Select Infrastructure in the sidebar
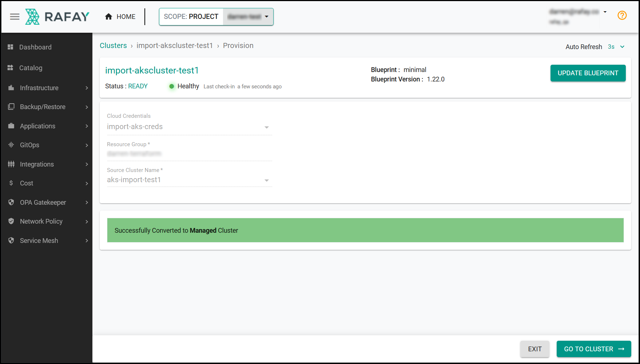This screenshot has width=640, height=364. tap(39, 88)
